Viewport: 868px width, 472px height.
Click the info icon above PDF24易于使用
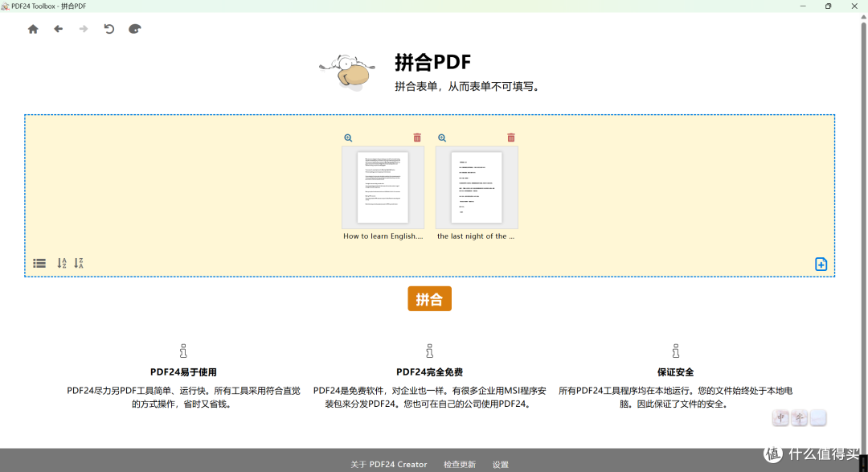(183, 351)
